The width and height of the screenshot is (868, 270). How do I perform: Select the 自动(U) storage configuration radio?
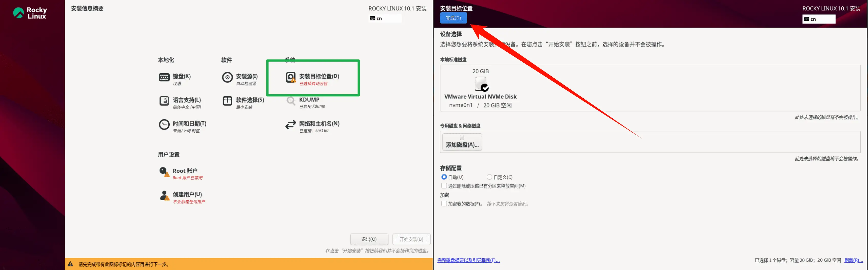pyautogui.click(x=444, y=177)
